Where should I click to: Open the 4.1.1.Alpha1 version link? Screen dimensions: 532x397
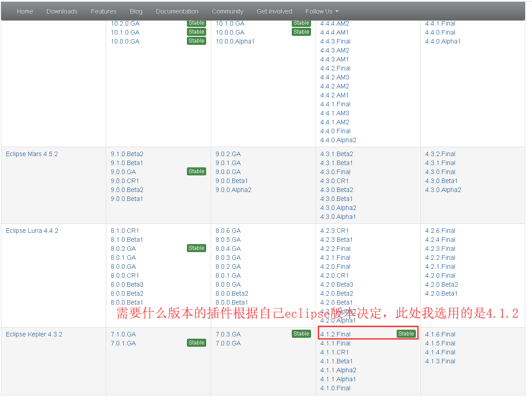[x=338, y=380]
